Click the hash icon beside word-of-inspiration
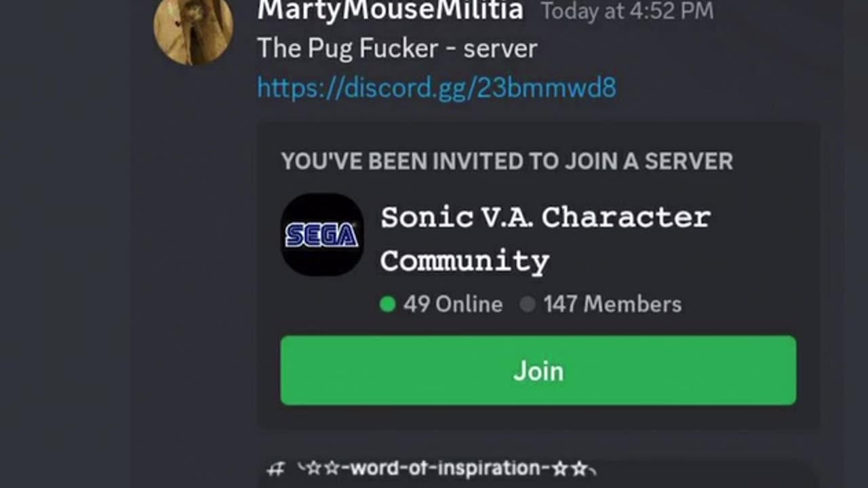This screenshot has height=488, width=868. click(275, 468)
